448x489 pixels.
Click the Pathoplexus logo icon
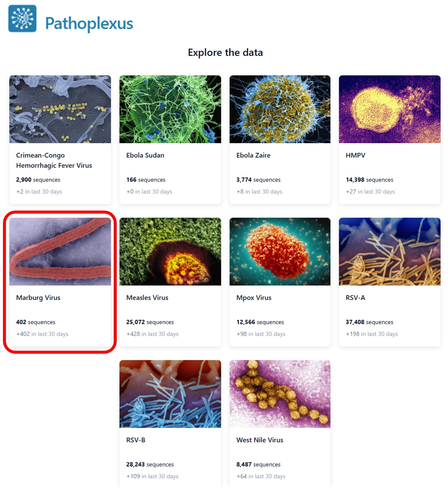click(23, 19)
